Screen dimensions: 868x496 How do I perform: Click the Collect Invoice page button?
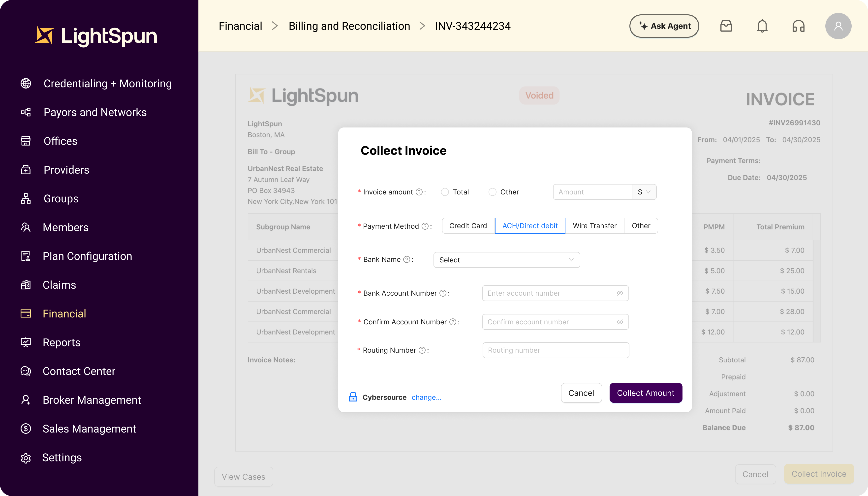point(819,474)
